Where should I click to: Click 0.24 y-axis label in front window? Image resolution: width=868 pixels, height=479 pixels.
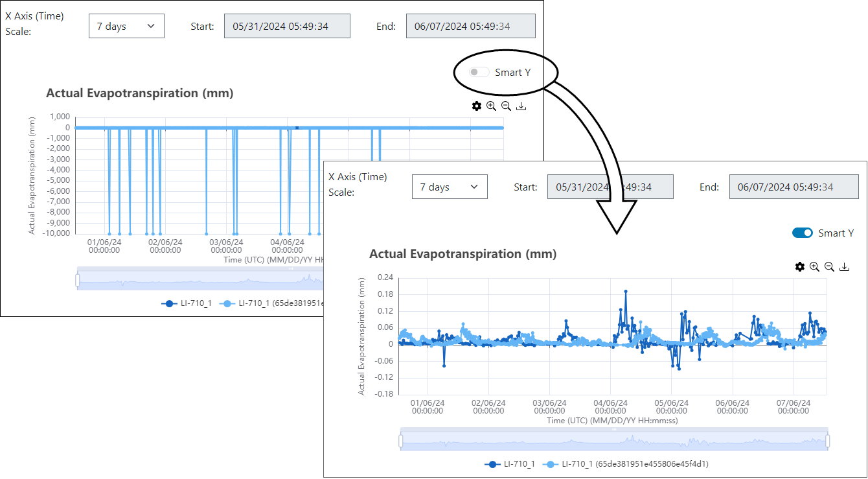(x=385, y=277)
